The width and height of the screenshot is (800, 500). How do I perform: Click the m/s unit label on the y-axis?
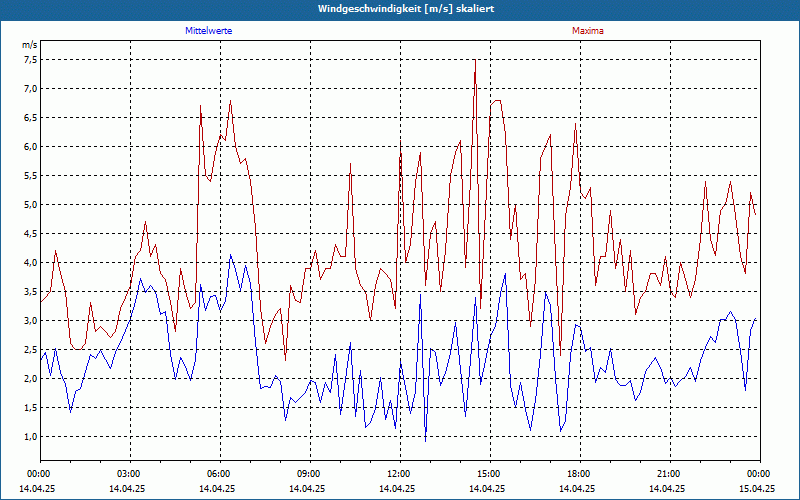click(30, 45)
